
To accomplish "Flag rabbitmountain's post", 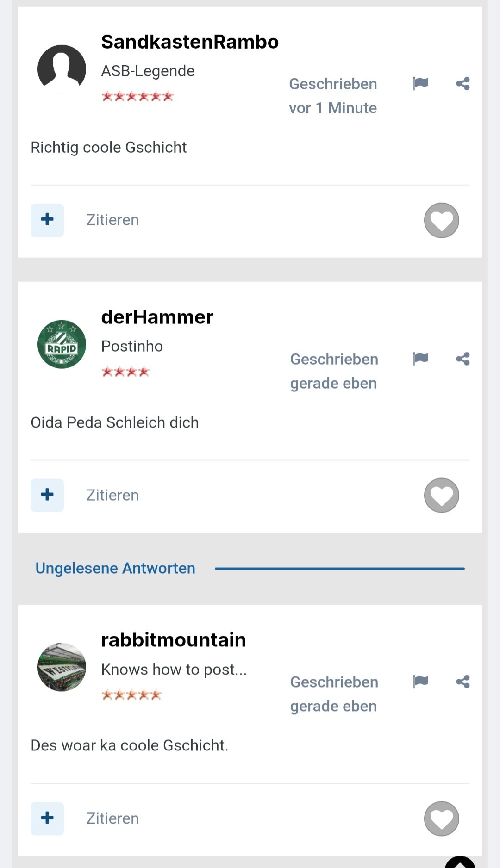I will click(420, 681).
